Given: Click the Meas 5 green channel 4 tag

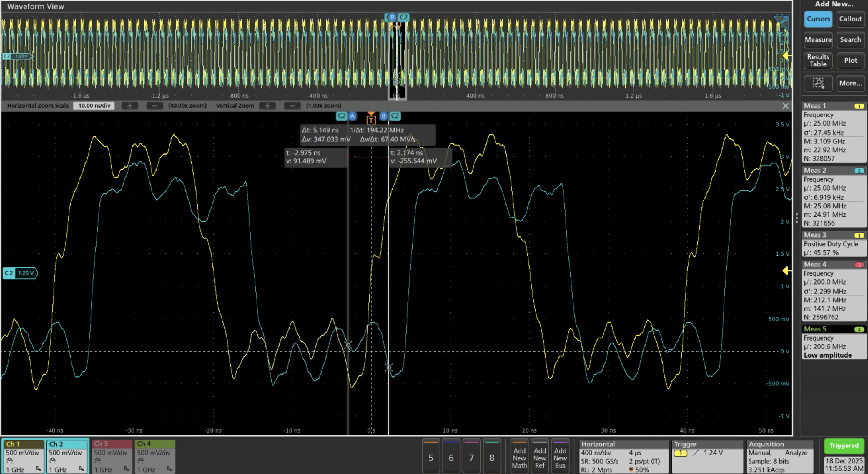Looking at the screenshot, I should point(859,329).
